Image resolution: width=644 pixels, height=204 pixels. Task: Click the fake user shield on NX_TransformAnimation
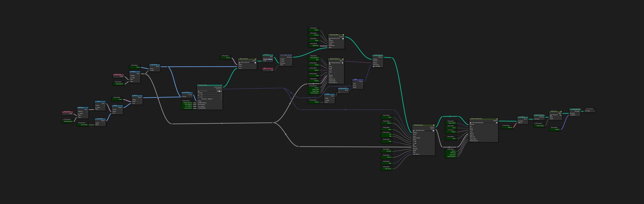point(497,123)
